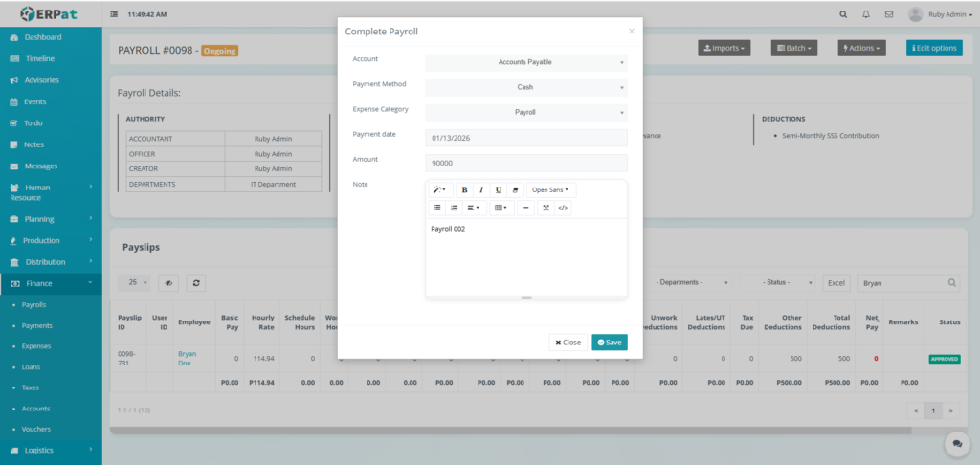
Task: Toggle bold formatting in note editor
Action: pyautogui.click(x=465, y=189)
